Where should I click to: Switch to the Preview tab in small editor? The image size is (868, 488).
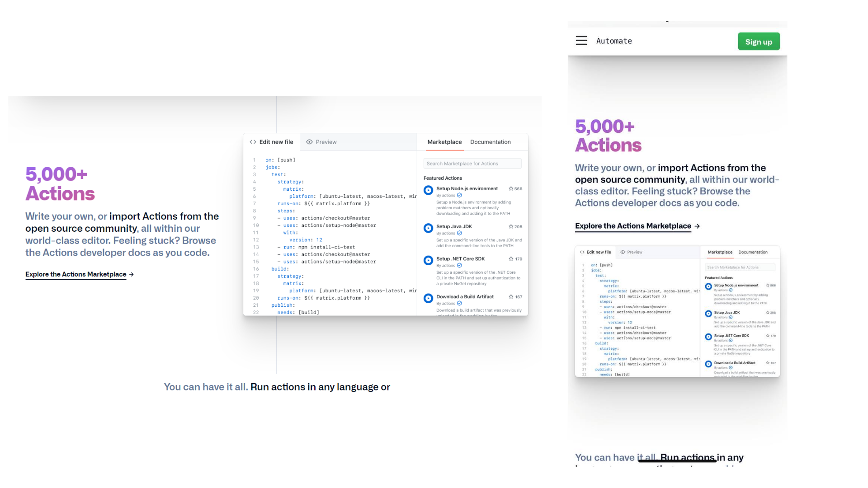(631, 252)
